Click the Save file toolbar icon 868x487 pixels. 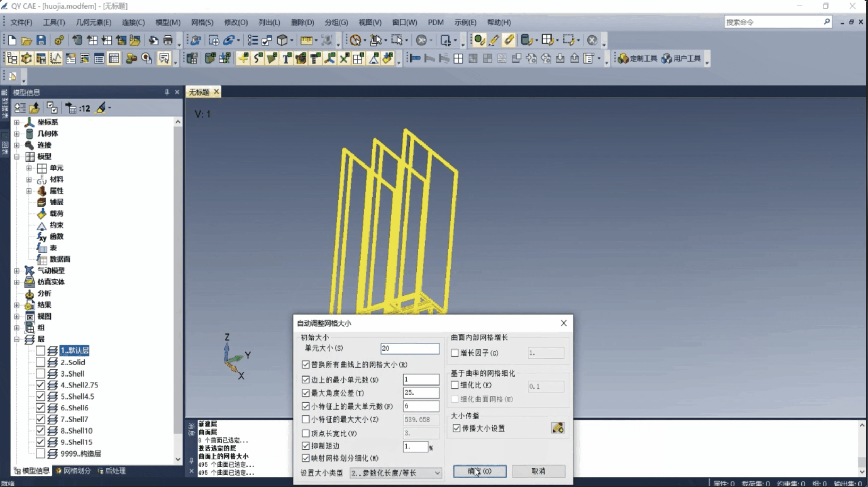point(41,40)
